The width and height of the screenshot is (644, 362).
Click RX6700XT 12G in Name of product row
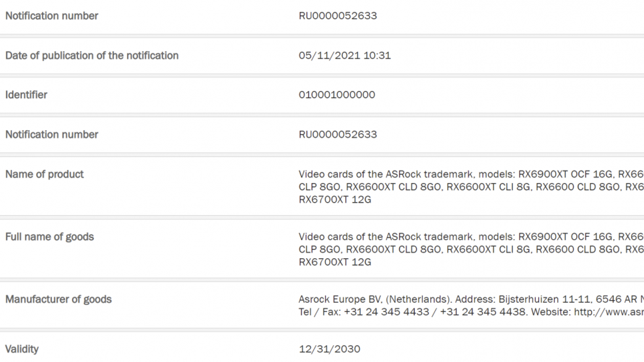(335, 200)
